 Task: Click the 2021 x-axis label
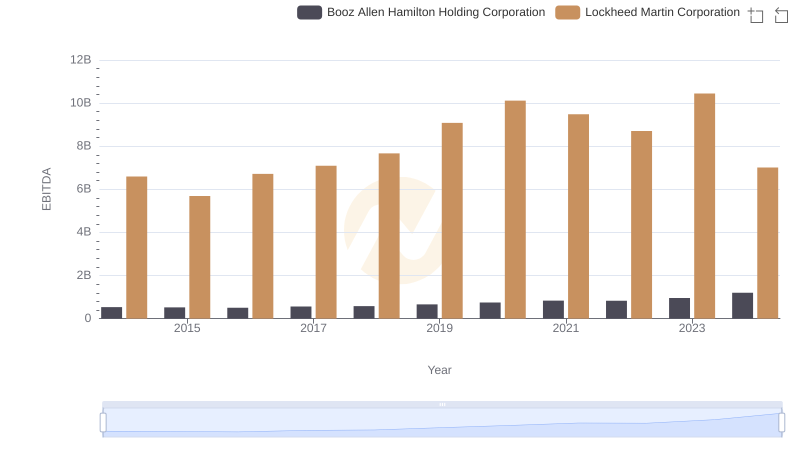pos(565,328)
